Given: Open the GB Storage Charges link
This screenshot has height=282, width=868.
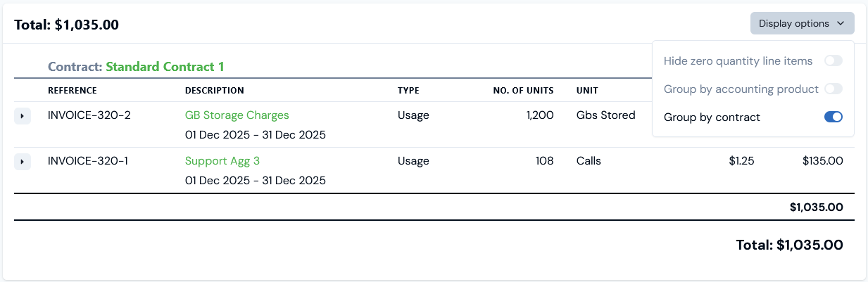Looking at the screenshot, I should tap(237, 115).
